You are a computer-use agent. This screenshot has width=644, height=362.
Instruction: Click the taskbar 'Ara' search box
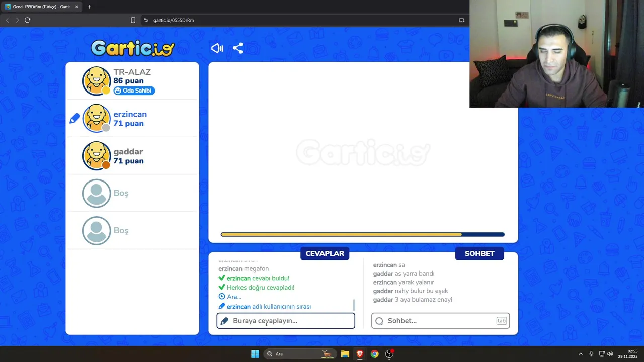click(300, 354)
